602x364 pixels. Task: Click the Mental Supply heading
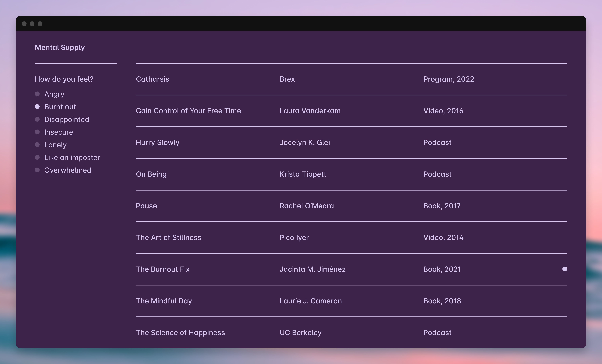click(x=60, y=47)
